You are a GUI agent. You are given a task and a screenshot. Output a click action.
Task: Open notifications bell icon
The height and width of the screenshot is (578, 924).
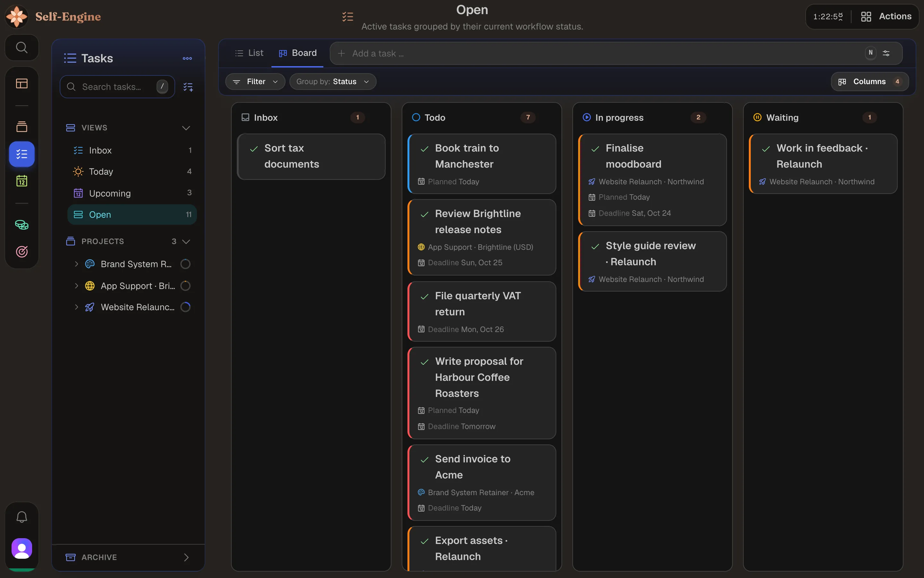coord(21,517)
